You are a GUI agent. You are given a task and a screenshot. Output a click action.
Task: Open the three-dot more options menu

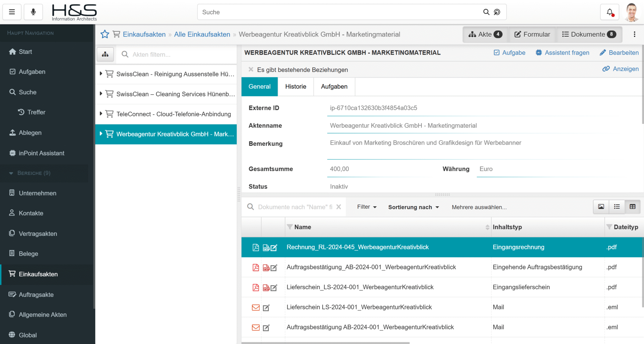pyautogui.click(x=635, y=34)
